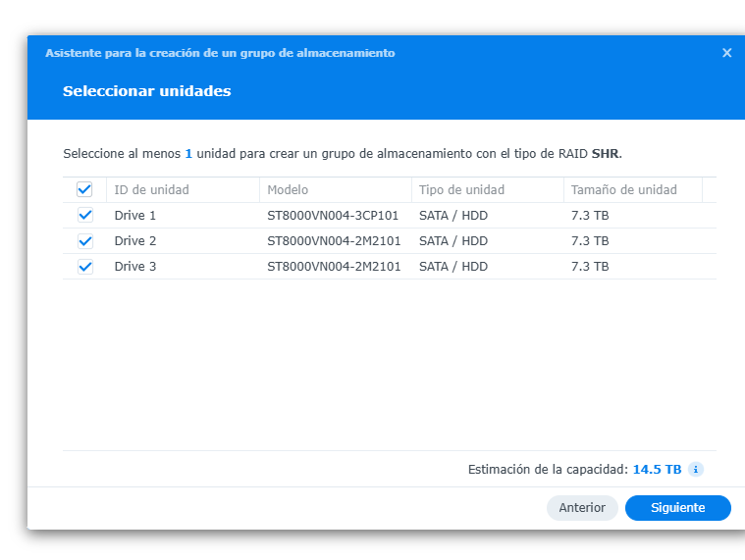Open the 'Tipo de unidad' column header
This screenshot has width=745, height=560.
coord(461,189)
